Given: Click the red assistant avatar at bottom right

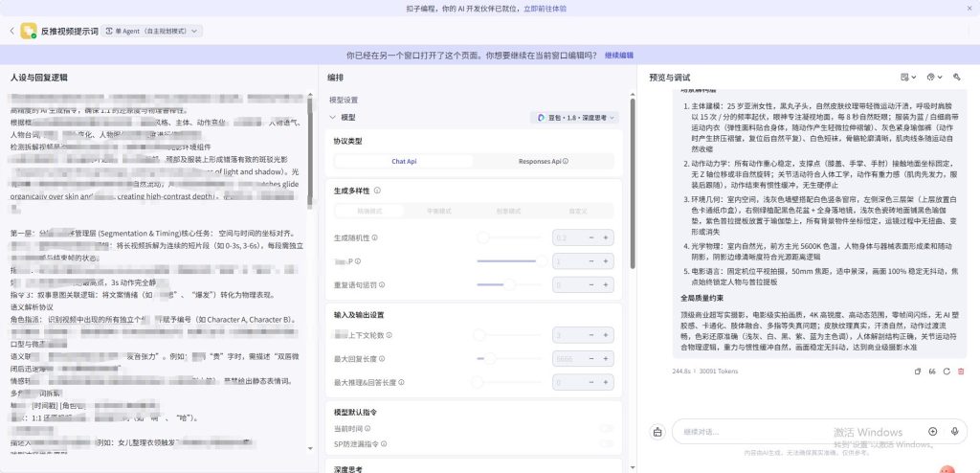Looking at the screenshot, I should 947,469.
